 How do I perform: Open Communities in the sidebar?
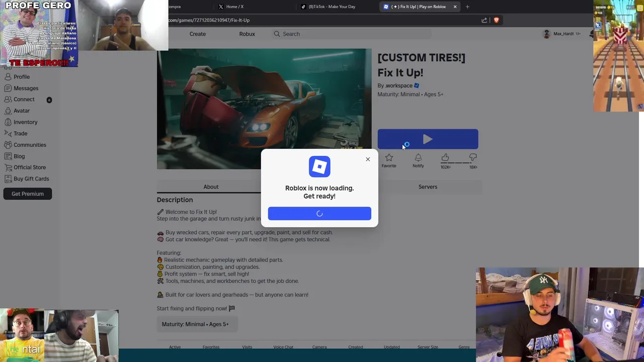tap(30, 145)
